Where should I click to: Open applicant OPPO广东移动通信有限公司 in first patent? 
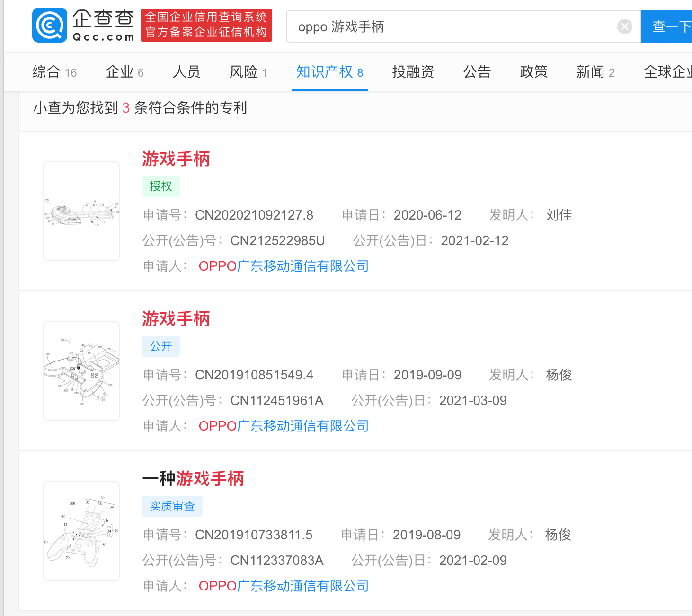[284, 266]
